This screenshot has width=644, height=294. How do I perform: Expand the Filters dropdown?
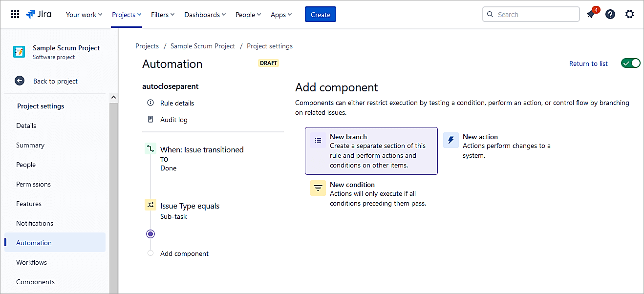(x=163, y=15)
